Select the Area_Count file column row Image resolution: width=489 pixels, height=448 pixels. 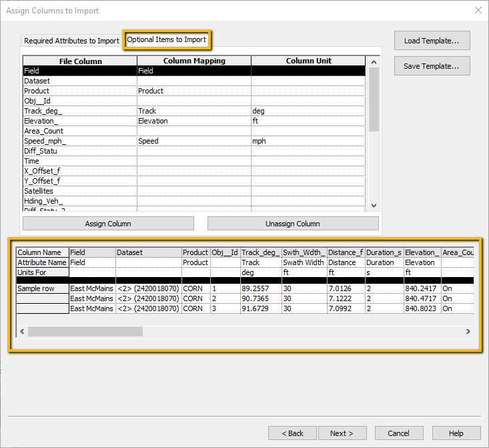coord(194,131)
